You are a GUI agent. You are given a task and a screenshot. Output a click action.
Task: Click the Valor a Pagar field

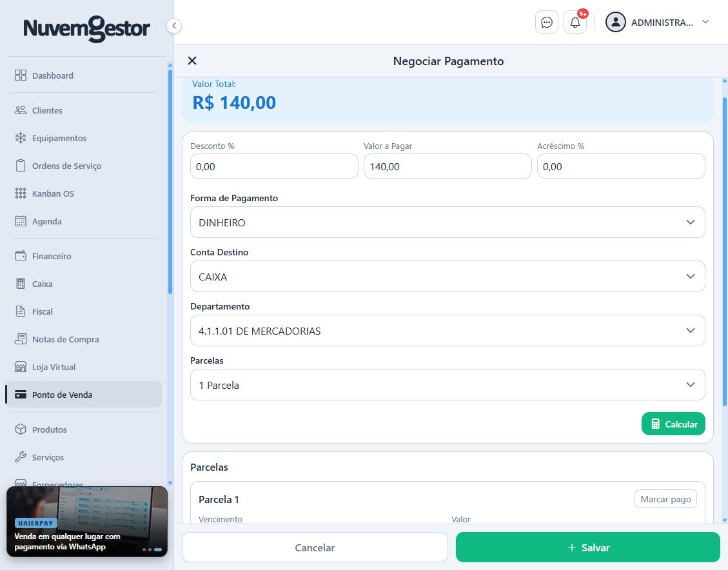448,166
